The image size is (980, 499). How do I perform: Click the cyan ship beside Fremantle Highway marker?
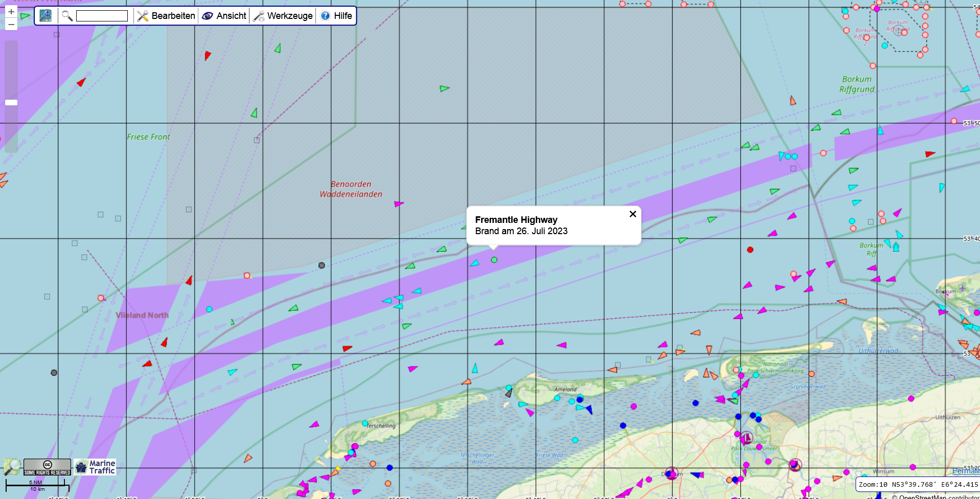(475, 263)
